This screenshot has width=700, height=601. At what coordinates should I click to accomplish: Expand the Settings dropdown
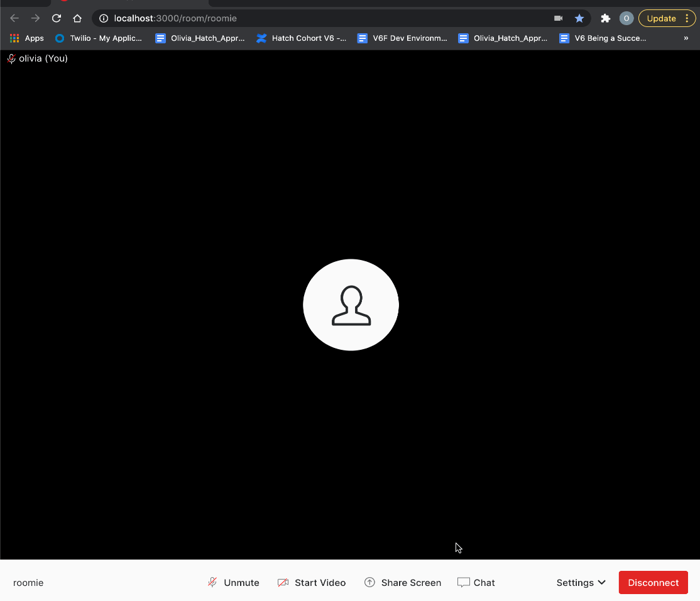(x=581, y=583)
